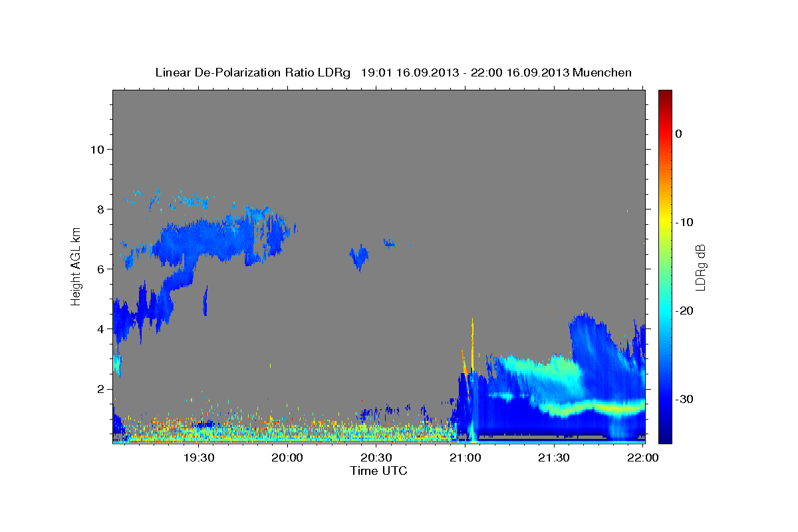Click the colorbar value label 0

click(x=678, y=134)
